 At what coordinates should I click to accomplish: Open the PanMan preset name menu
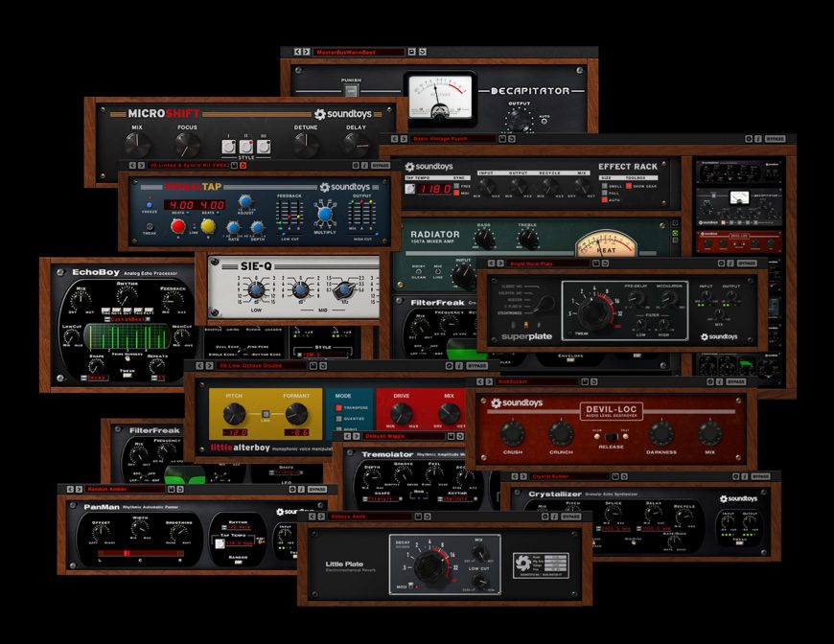(125, 490)
